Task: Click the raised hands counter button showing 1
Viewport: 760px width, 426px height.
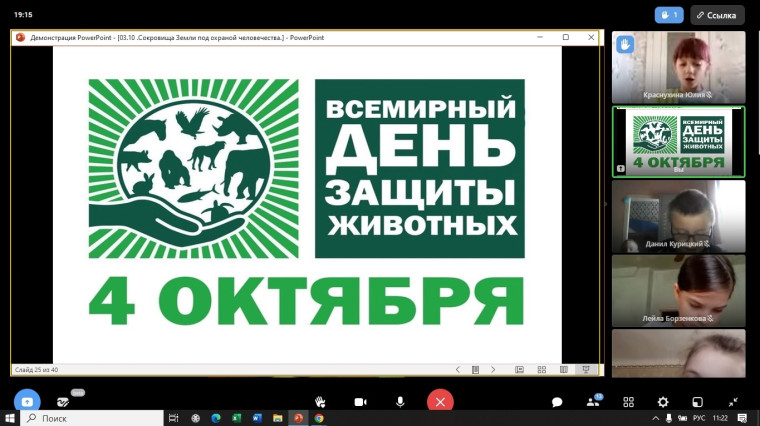Action: tap(669, 15)
